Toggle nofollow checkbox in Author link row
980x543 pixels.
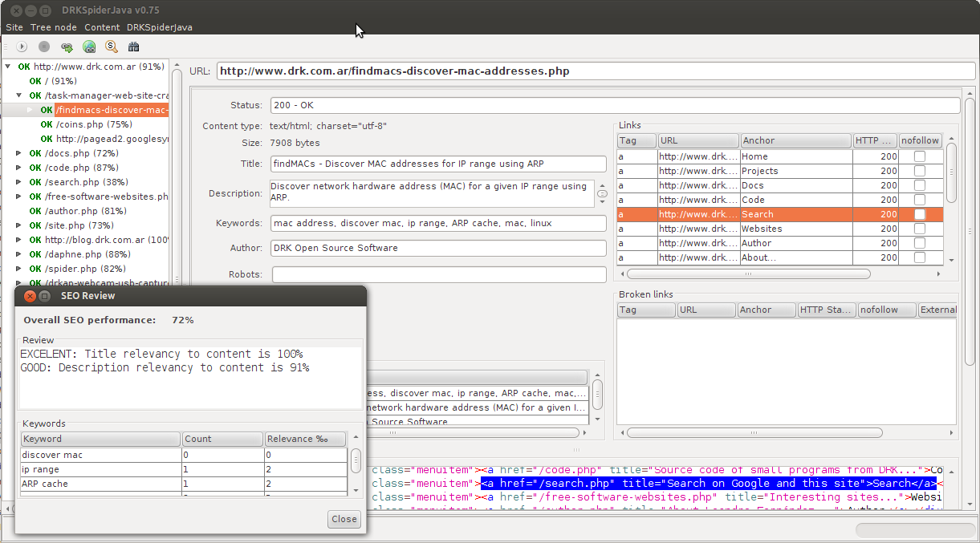coord(920,243)
